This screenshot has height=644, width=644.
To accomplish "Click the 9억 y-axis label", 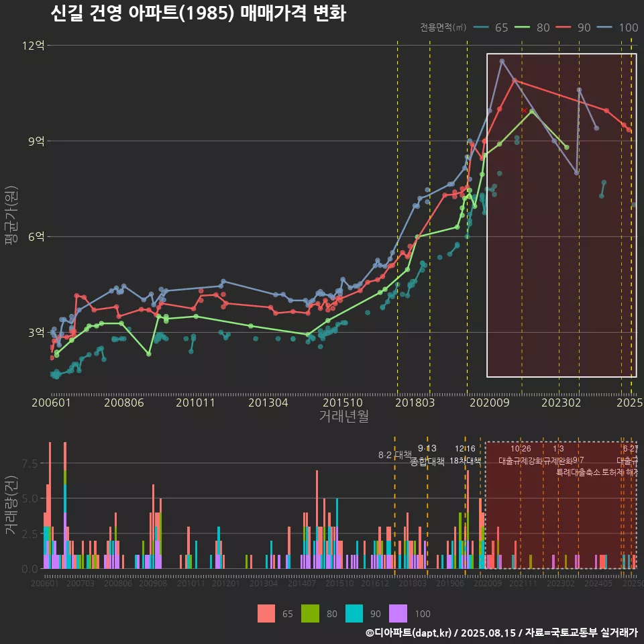I will coord(36,141).
